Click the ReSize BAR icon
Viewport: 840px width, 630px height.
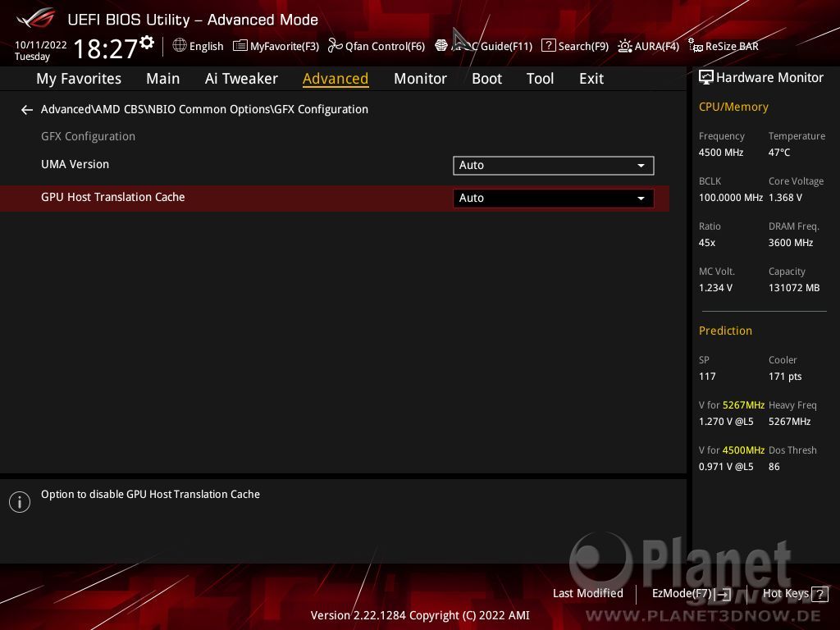tap(696, 46)
